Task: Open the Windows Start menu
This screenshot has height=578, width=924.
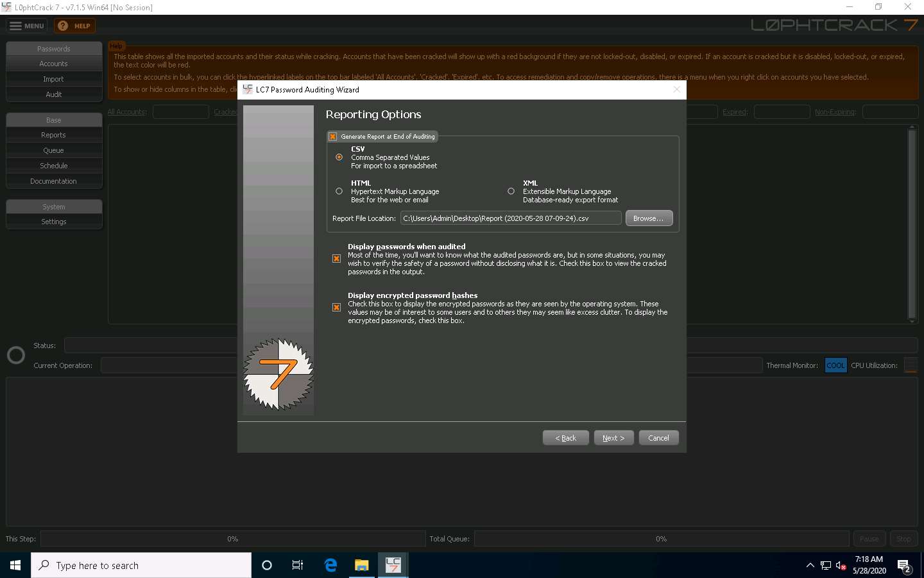Action: (x=15, y=565)
